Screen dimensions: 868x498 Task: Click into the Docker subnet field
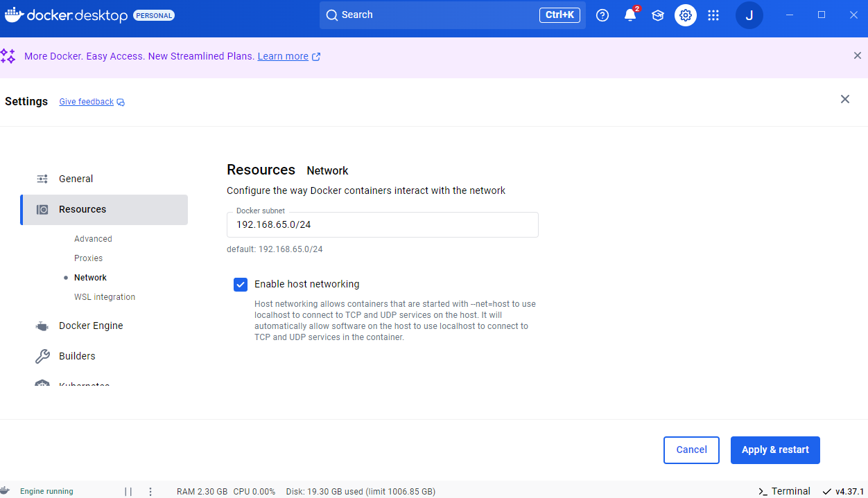point(383,224)
